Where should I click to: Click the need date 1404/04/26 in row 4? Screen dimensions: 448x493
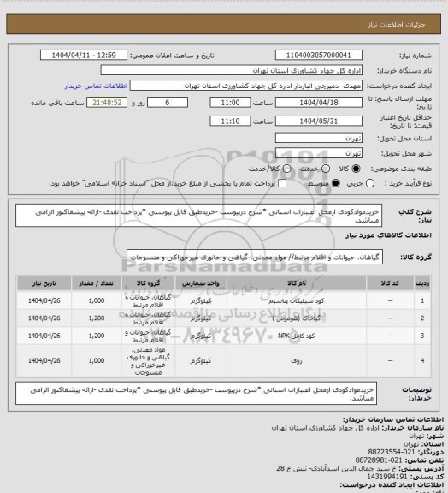tap(44, 361)
